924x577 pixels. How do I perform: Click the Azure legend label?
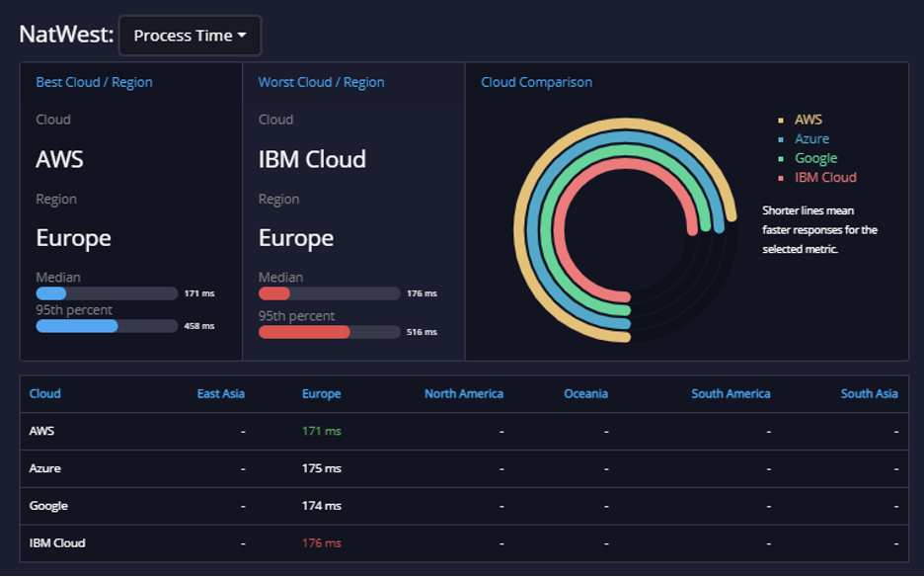[x=811, y=138]
